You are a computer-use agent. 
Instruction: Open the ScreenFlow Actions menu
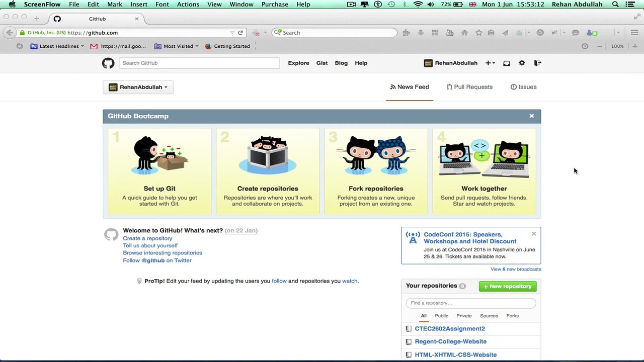pyautogui.click(x=188, y=4)
